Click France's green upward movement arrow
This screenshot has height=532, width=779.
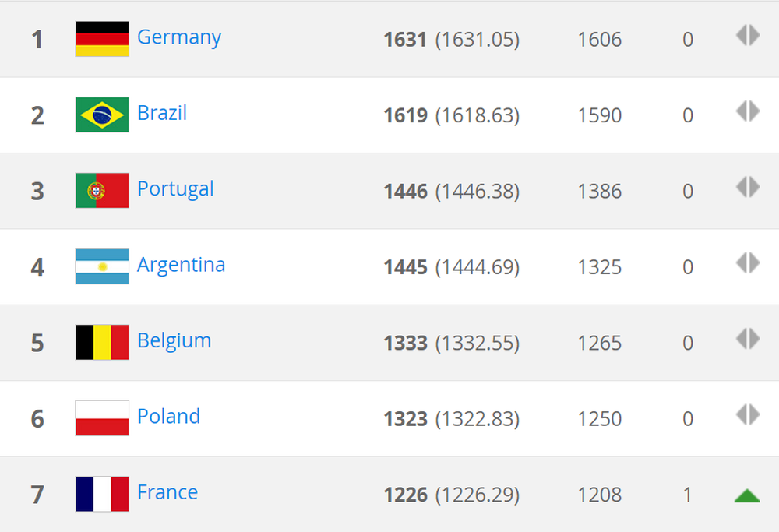747,495
